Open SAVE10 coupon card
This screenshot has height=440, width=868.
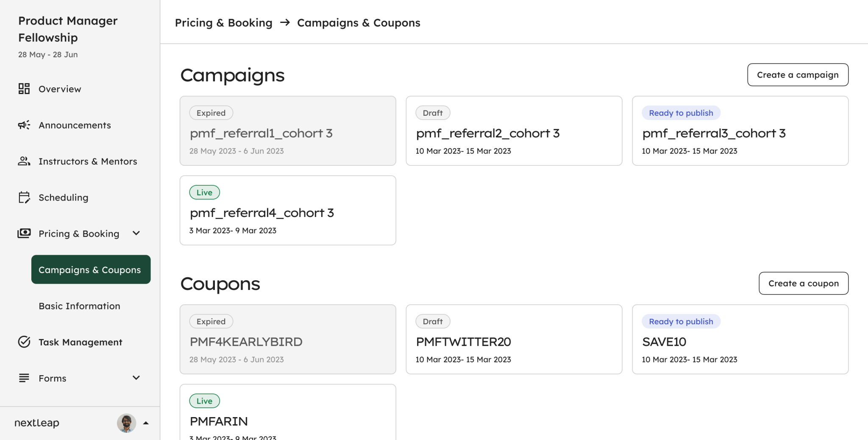[740, 339]
